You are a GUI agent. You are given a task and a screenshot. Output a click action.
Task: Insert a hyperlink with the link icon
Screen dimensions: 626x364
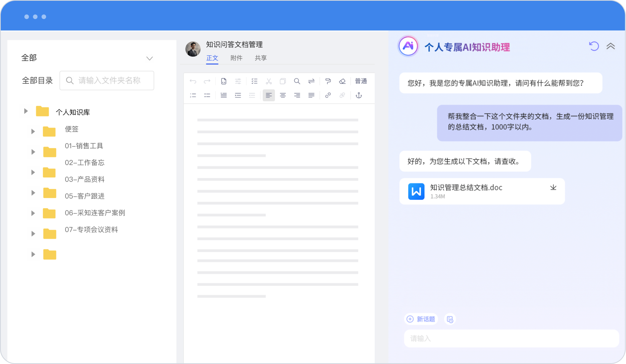tap(328, 95)
